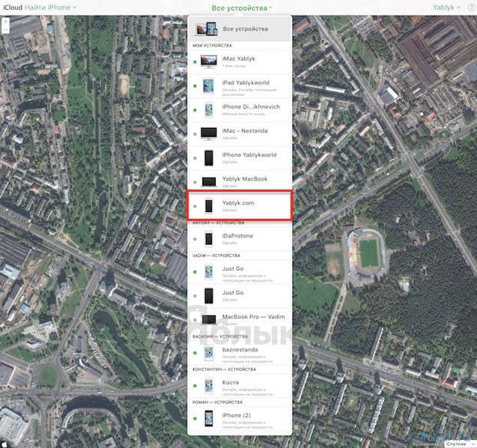This screenshot has height=448, width=477.
Task: Click the Apple logo on the map
Action: coord(4,444)
